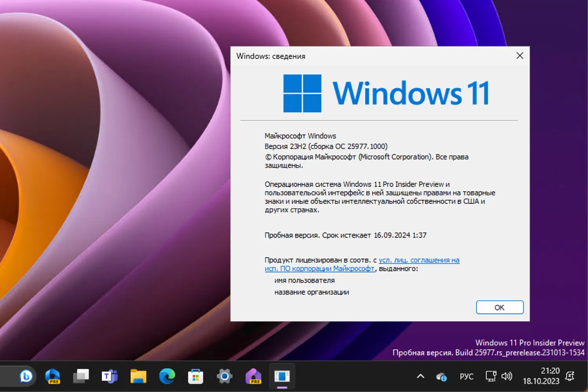Switch keyboard layout via РУС indicator
This screenshot has height=392, width=588.
466,376
